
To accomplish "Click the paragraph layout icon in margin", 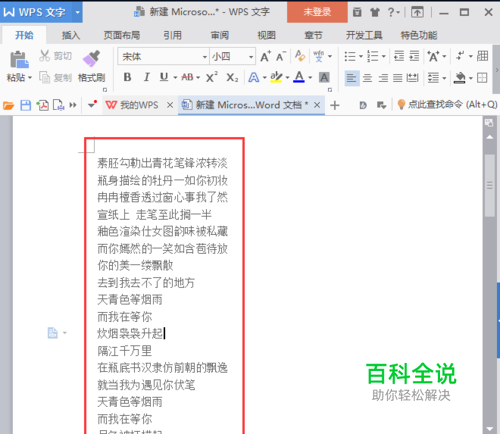I will (x=53, y=333).
